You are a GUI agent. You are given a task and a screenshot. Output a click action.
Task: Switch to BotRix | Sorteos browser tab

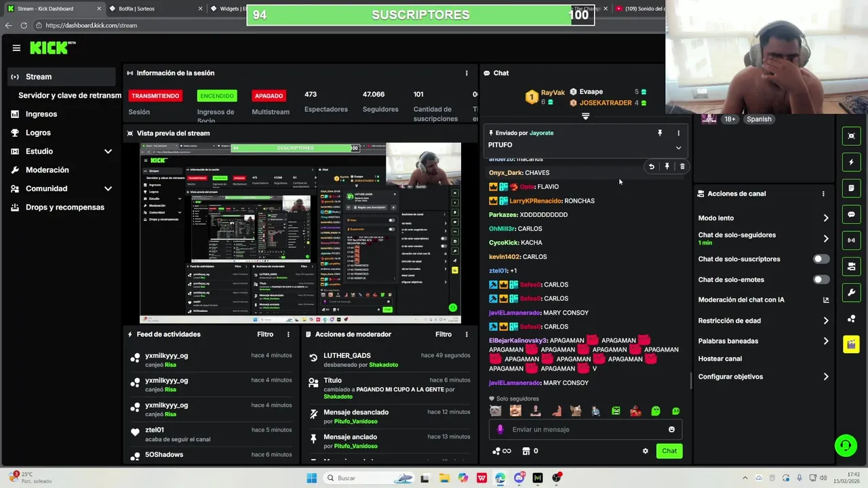click(x=155, y=9)
